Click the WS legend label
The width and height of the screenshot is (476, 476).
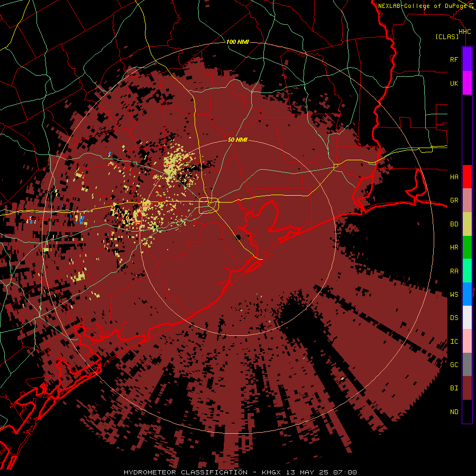click(454, 294)
